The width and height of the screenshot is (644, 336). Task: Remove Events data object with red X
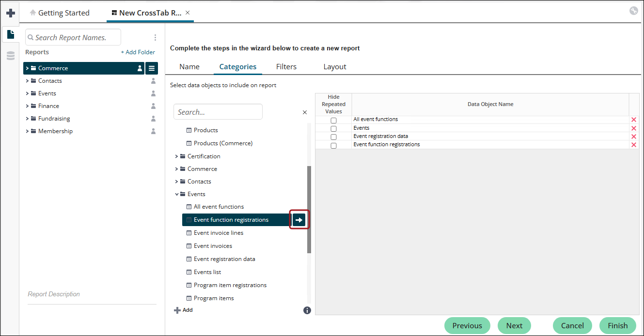(x=634, y=128)
